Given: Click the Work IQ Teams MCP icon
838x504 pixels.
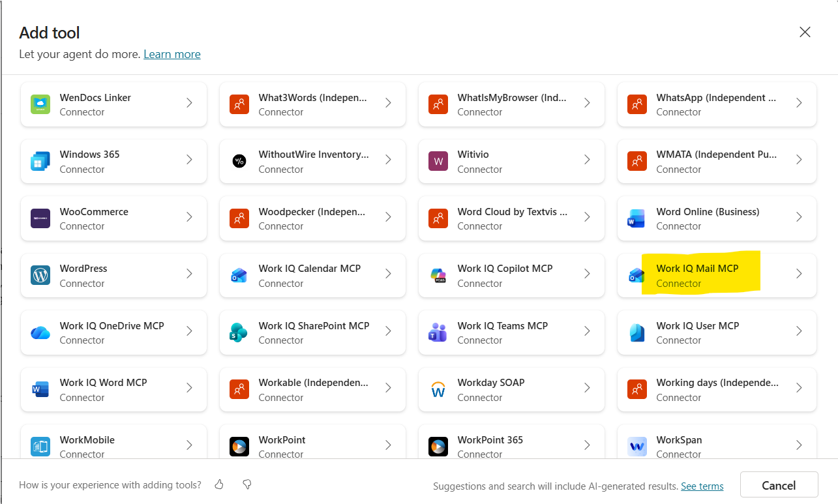Looking at the screenshot, I should (438, 333).
